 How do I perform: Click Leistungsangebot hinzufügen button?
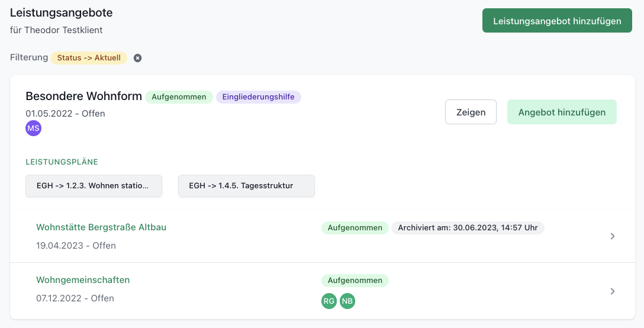pos(557,21)
